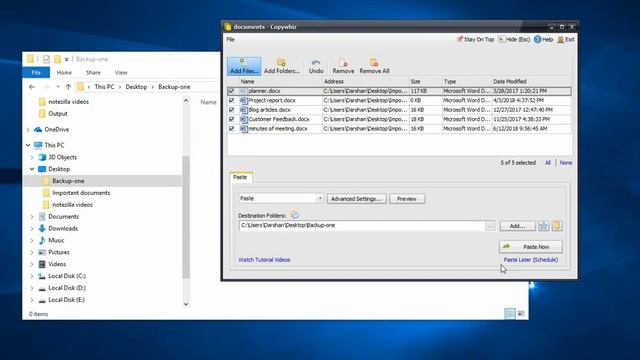The height and width of the screenshot is (360, 640).
Task: Click Explorer back arrow
Action: point(32,87)
